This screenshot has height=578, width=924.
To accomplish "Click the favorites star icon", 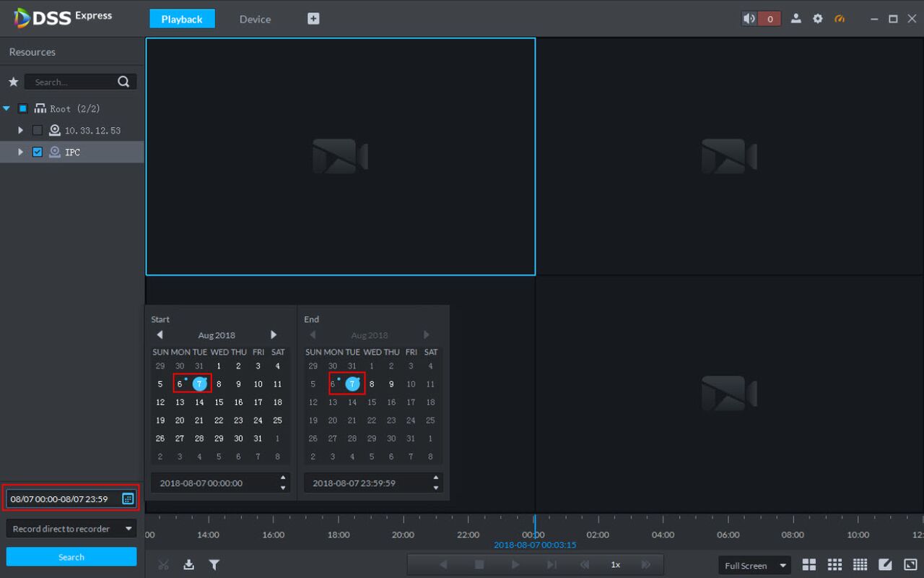I will [x=13, y=82].
